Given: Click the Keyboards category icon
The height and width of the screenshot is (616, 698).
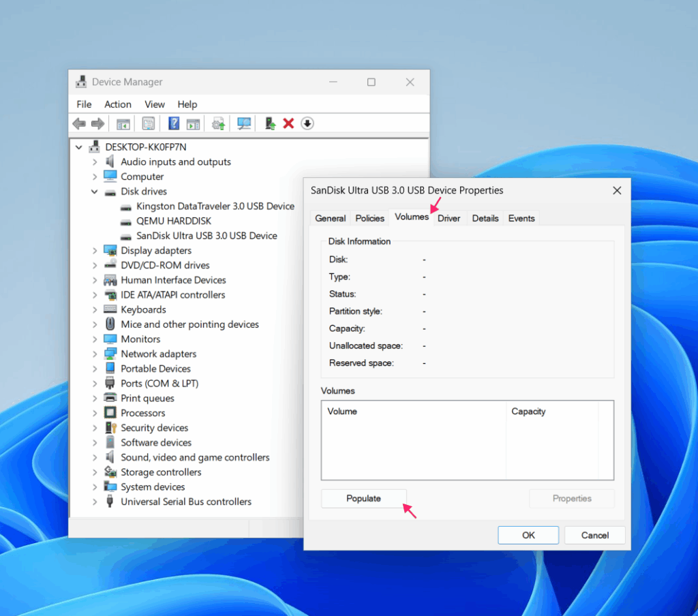Looking at the screenshot, I should pyautogui.click(x=110, y=309).
